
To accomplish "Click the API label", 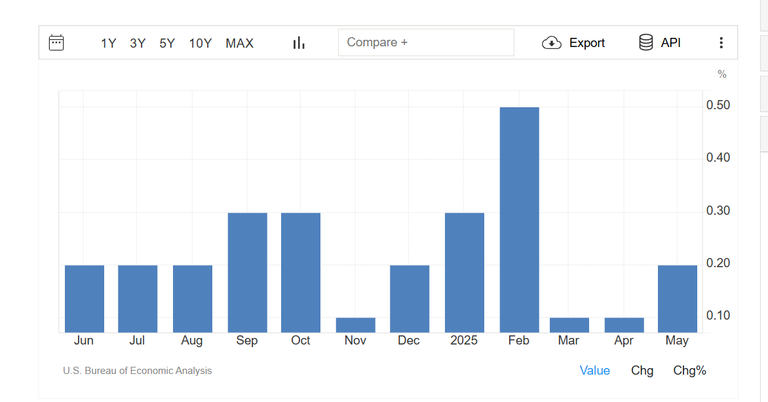I will pyautogui.click(x=671, y=43).
